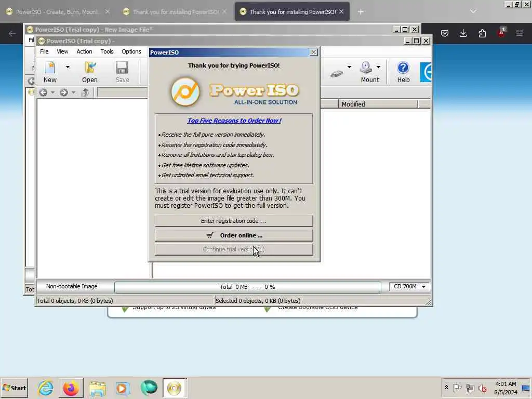
Task: Click the red uBlock extension icon
Action: point(501,33)
